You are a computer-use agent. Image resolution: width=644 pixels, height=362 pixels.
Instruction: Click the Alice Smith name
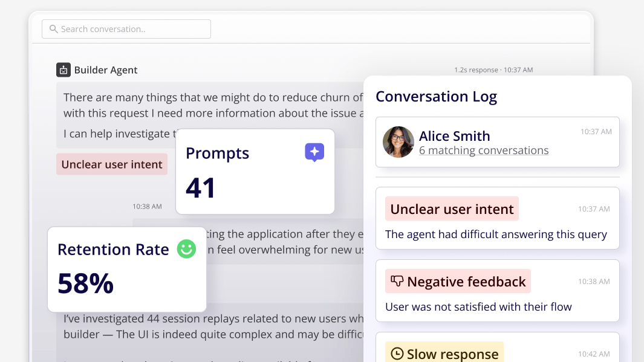[x=454, y=136]
